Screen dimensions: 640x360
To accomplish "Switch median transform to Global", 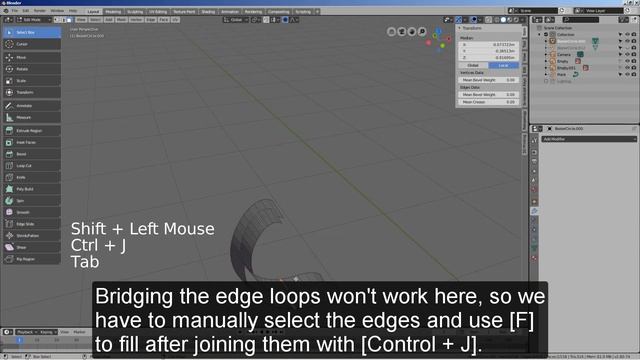I will pos(473,65).
